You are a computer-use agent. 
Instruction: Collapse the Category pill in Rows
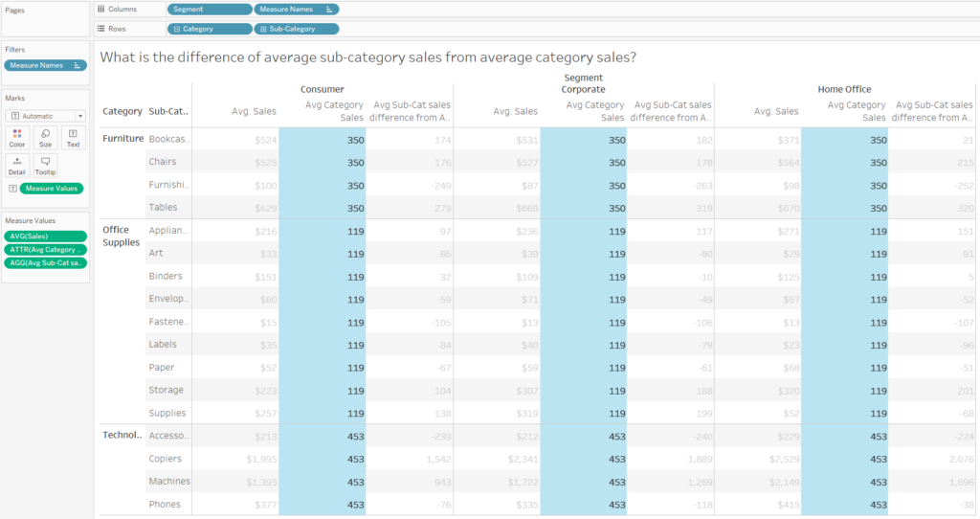pyautogui.click(x=177, y=29)
